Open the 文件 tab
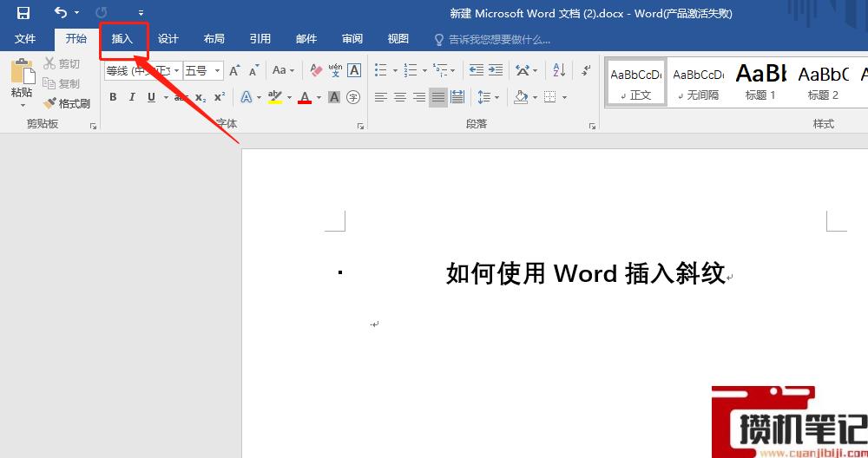868x458 pixels. (25, 39)
